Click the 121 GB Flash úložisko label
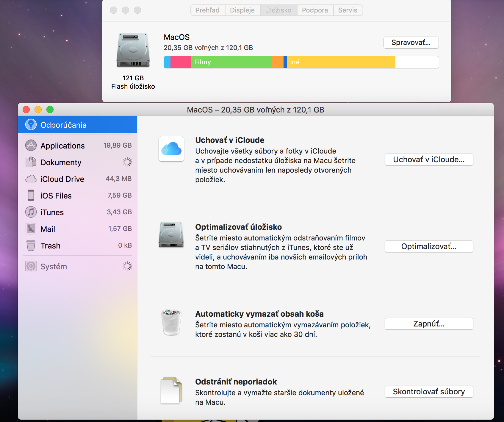The height and width of the screenshot is (422, 504). point(133,82)
